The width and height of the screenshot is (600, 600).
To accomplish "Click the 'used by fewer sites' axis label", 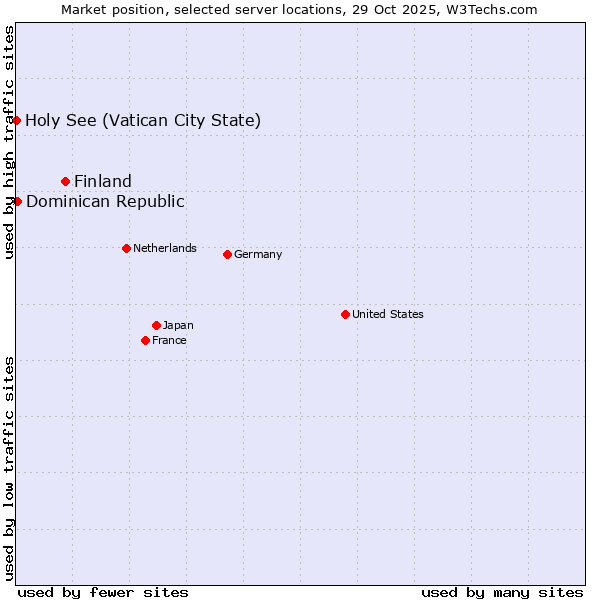I will 103,592.
